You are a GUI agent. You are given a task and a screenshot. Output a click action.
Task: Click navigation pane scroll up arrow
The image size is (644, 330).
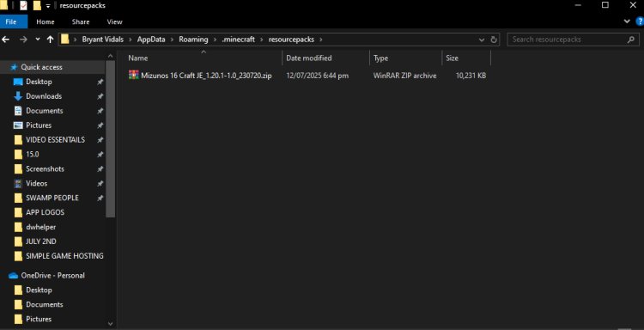110,56
